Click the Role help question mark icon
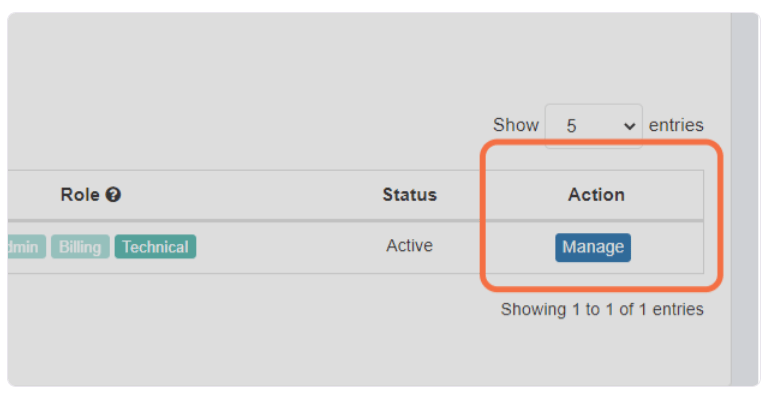Screen dimensions: 771x397 113,195
